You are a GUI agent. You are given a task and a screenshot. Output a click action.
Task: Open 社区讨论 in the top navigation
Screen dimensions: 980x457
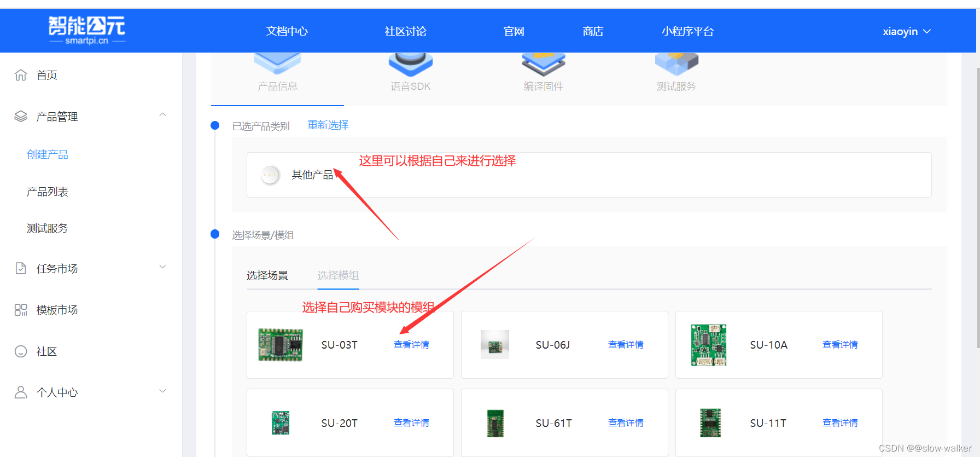[x=406, y=32]
